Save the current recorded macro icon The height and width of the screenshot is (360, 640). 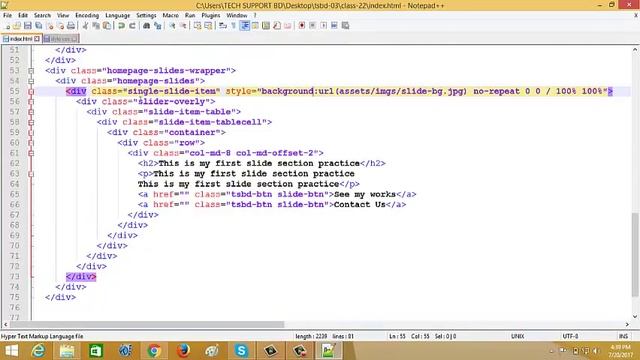pos(345,26)
